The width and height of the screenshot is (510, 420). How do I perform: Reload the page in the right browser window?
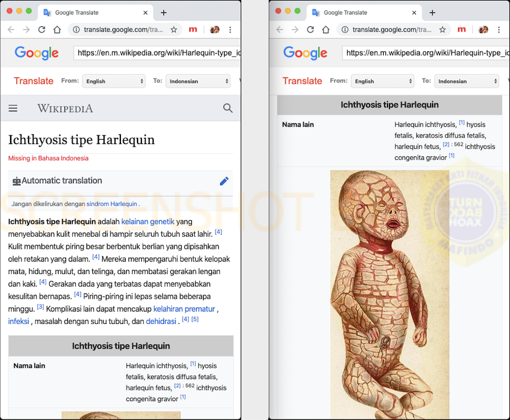pyautogui.click(x=310, y=30)
